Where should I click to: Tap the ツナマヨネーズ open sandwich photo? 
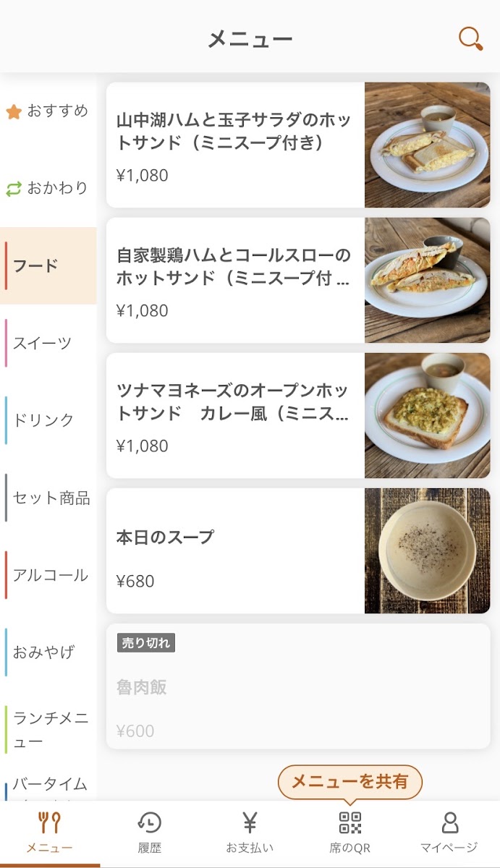pos(427,415)
